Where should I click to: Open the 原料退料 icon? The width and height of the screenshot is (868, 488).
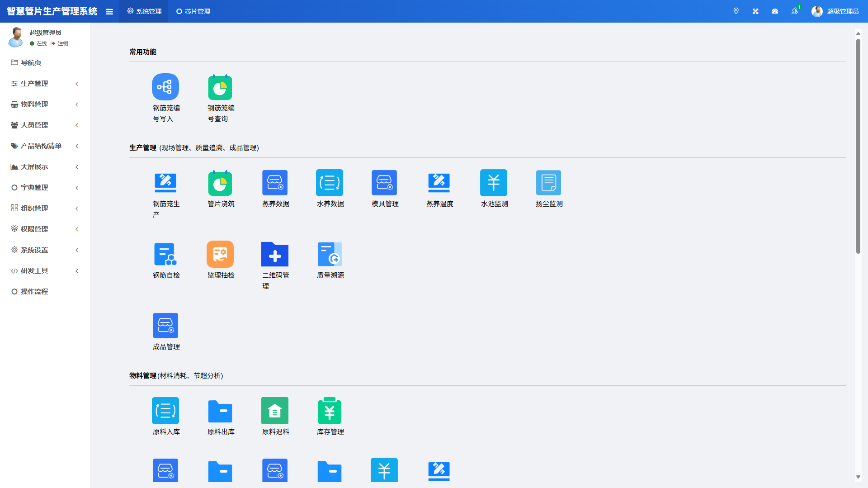[275, 411]
